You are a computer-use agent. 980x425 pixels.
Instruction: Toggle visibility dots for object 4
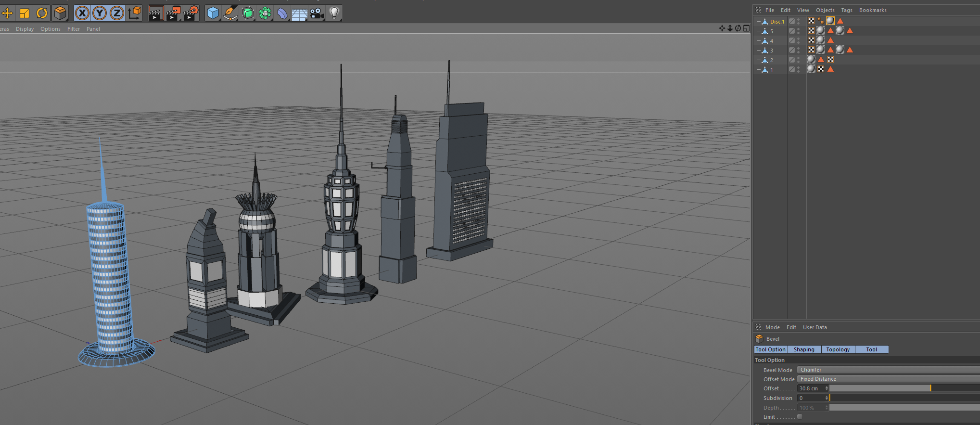(799, 40)
